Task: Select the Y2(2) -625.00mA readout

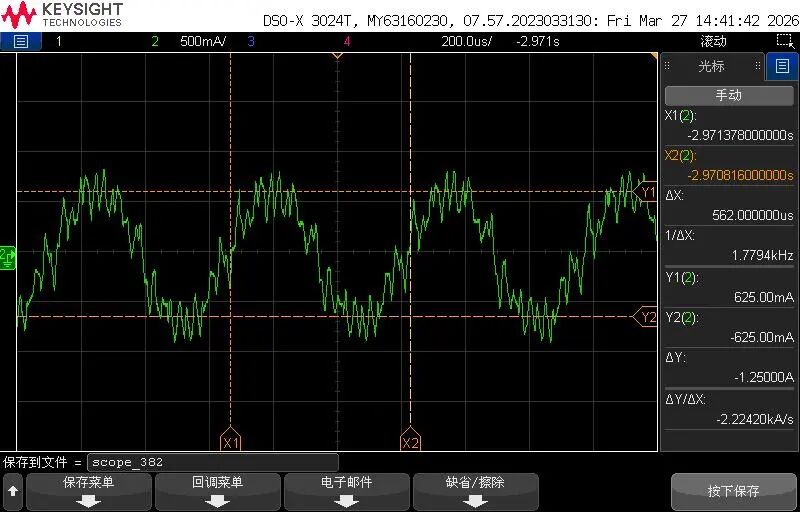Action: [x=729, y=327]
